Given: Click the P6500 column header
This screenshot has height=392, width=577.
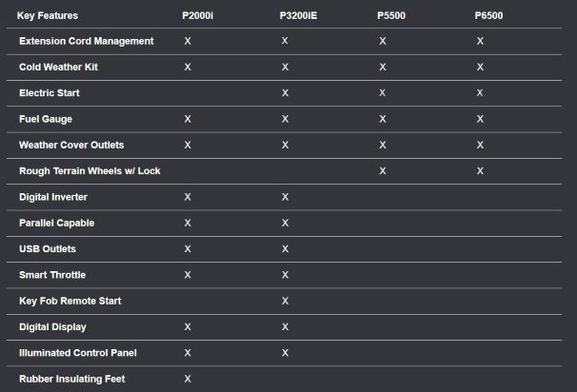Looking at the screenshot, I should coord(489,16).
